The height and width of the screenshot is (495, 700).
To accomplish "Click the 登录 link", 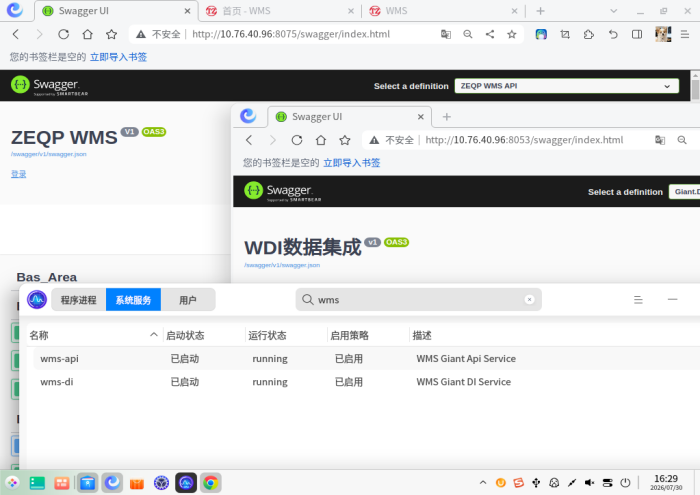I will [18, 174].
